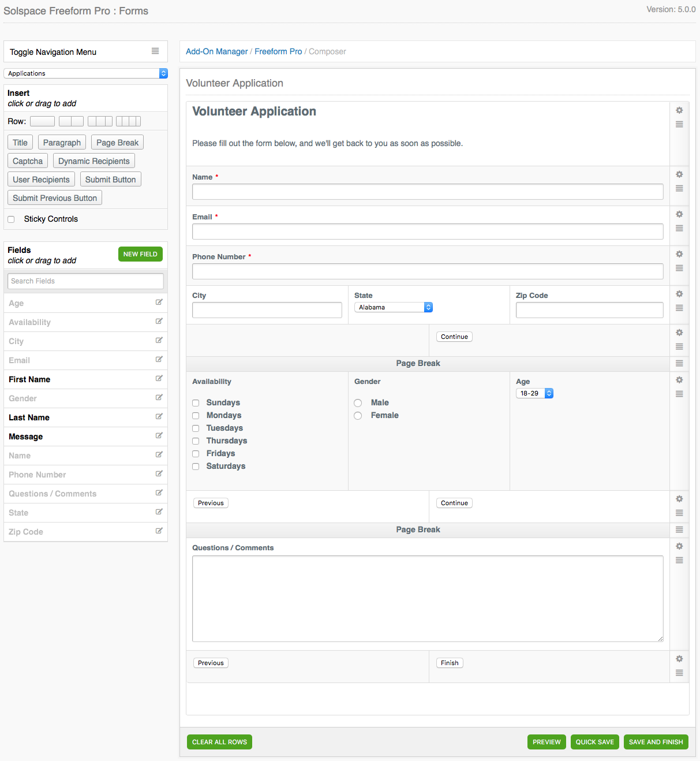This screenshot has width=700, height=761.
Task: Click the Age dropdown stepper arrows
Action: click(x=548, y=393)
